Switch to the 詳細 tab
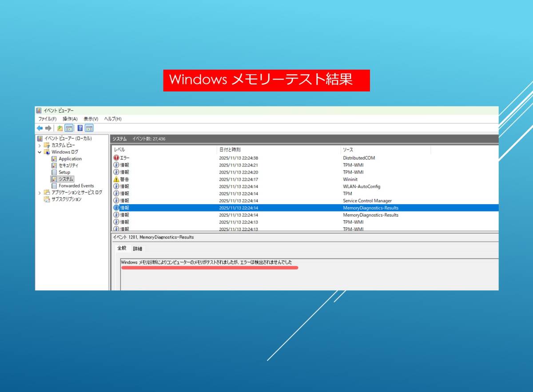Image resolution: width=533 pixels, height=392 pixels. point(137,249)
